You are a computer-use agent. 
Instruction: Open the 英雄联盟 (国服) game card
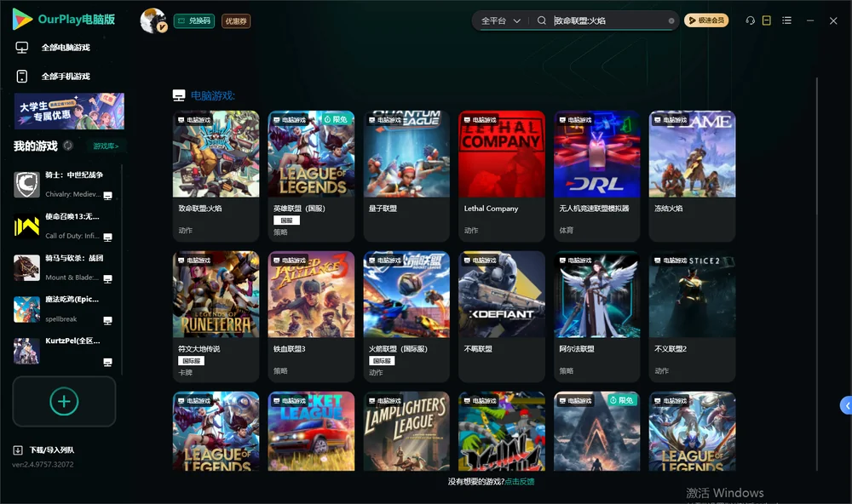(x=311, y=176)
